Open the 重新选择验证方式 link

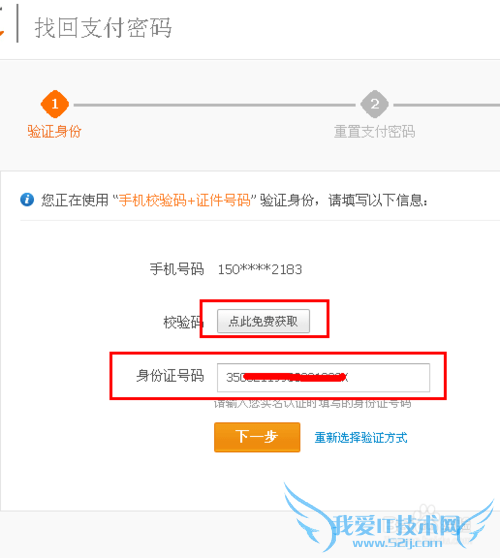click(361, 437)
